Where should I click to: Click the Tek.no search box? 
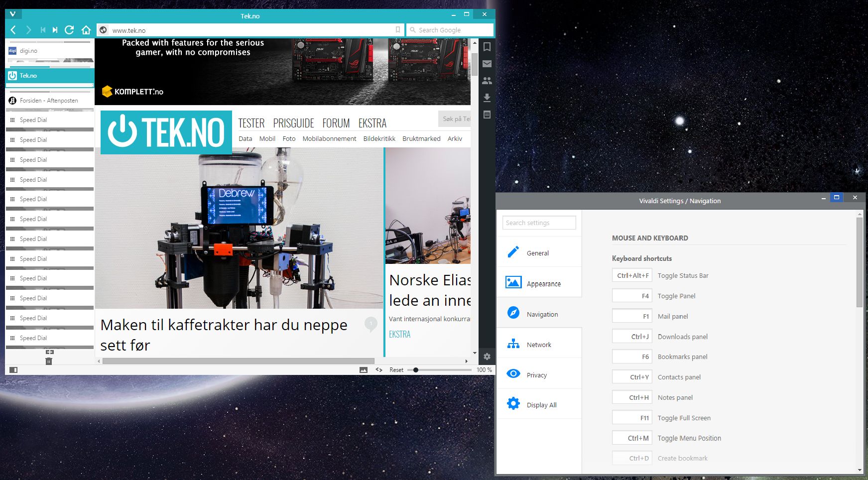click(x=454, y=119)
